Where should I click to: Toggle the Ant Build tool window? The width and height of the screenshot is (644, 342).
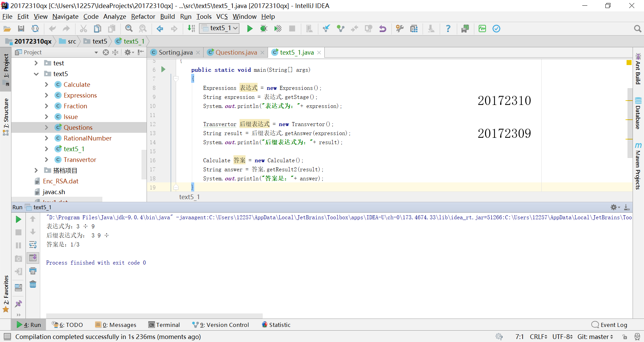point(638,69)
